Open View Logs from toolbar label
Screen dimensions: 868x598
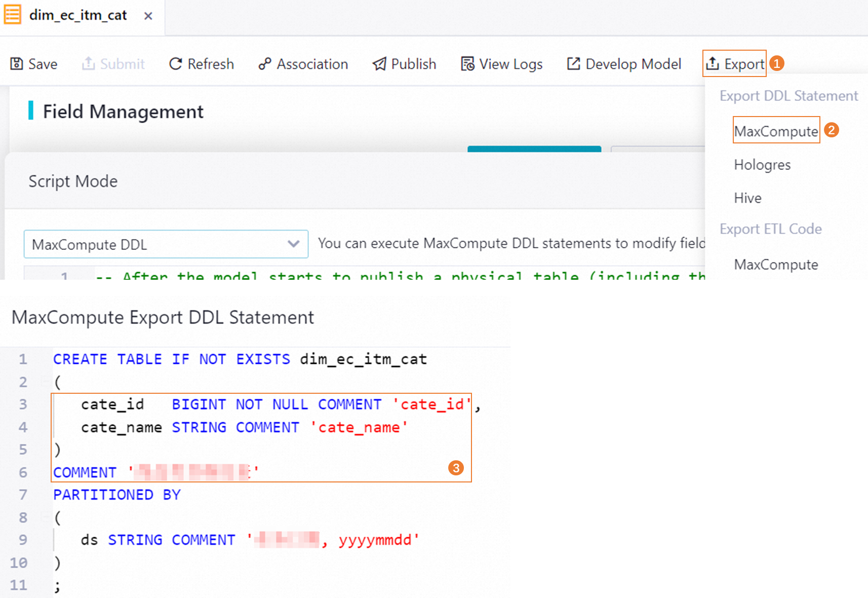[511, 64]
